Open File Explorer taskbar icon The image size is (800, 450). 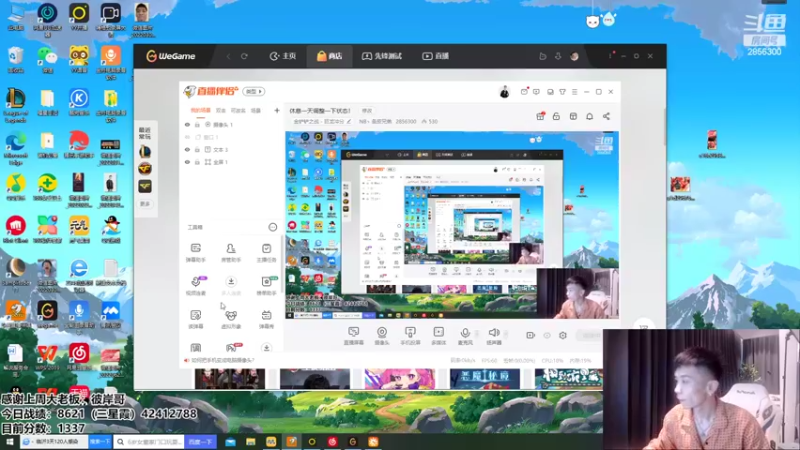point(251,442)
